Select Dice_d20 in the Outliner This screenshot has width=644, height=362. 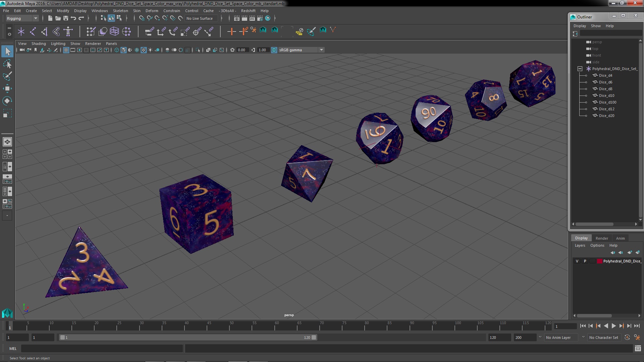[606, 116]
